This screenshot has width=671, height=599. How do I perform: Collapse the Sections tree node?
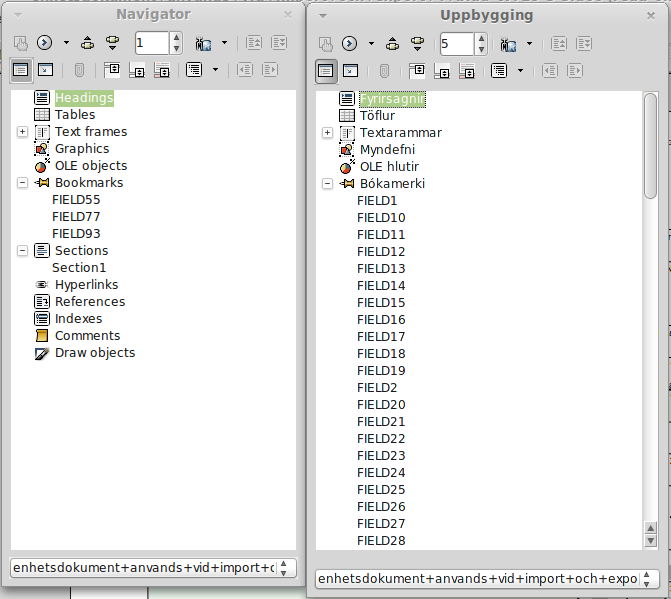pos(22,251)
